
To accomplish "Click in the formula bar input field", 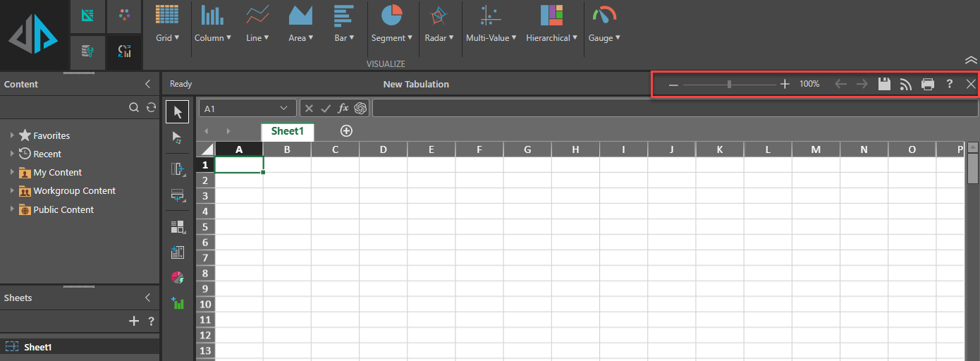I will (x=674, y=108).
